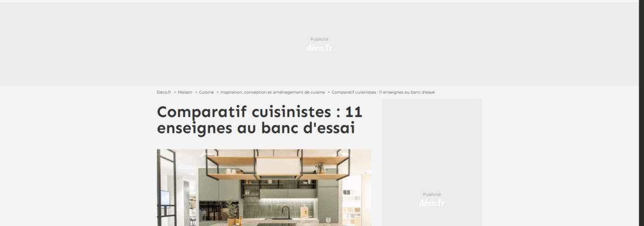Click the final Comparatif cuisinistes breadcrumb item
This screenshot has height=226, width=644.
[x=383, y=92]
